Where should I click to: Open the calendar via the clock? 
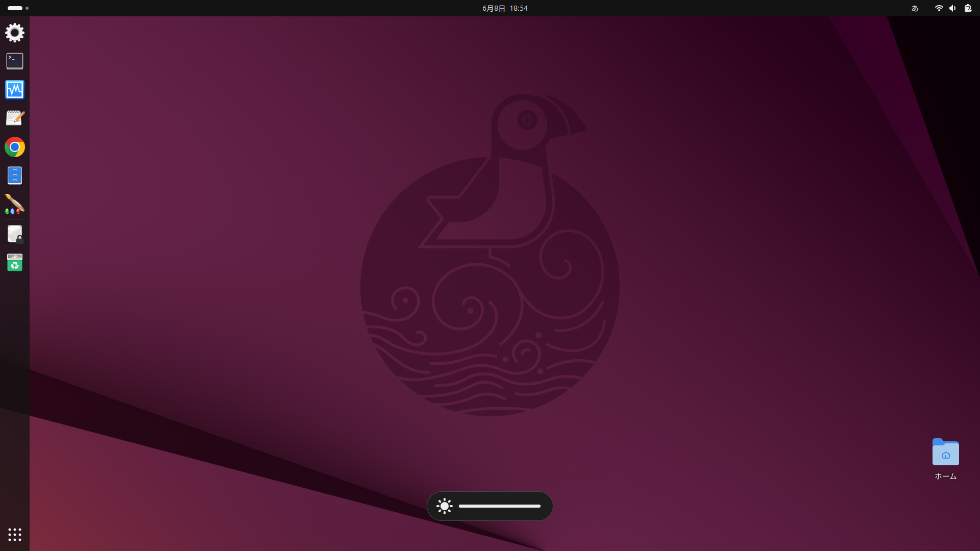[504, 8]
